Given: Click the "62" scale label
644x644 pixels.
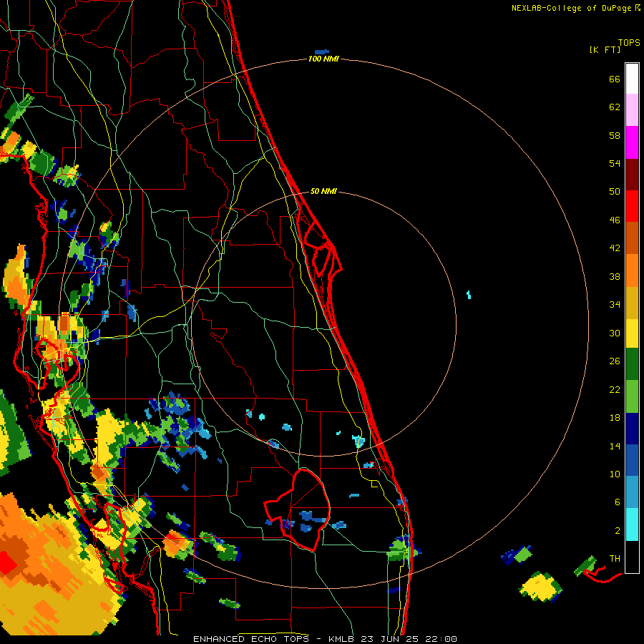Looking at the screenshot, I should pos(615,107).
